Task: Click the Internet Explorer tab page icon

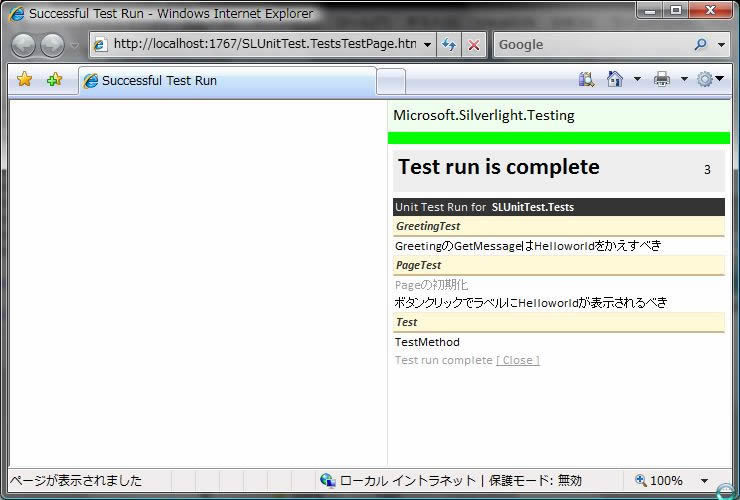Action: click(x=90, y=81)
